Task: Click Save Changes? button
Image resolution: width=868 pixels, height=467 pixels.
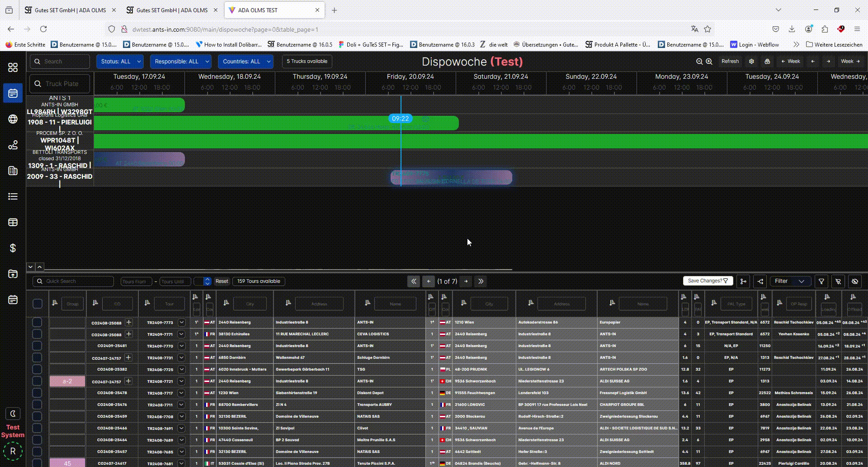Action: point(708,281)
